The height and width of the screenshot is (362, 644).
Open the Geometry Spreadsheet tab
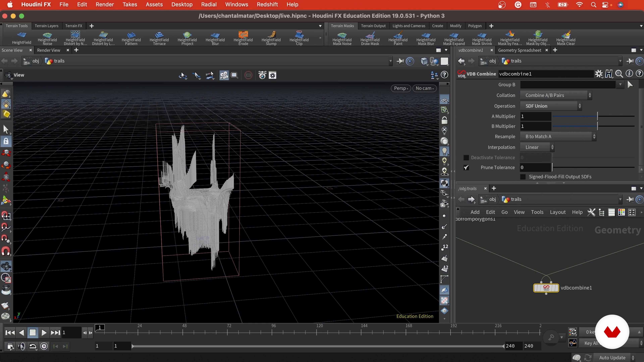[520, 50]
